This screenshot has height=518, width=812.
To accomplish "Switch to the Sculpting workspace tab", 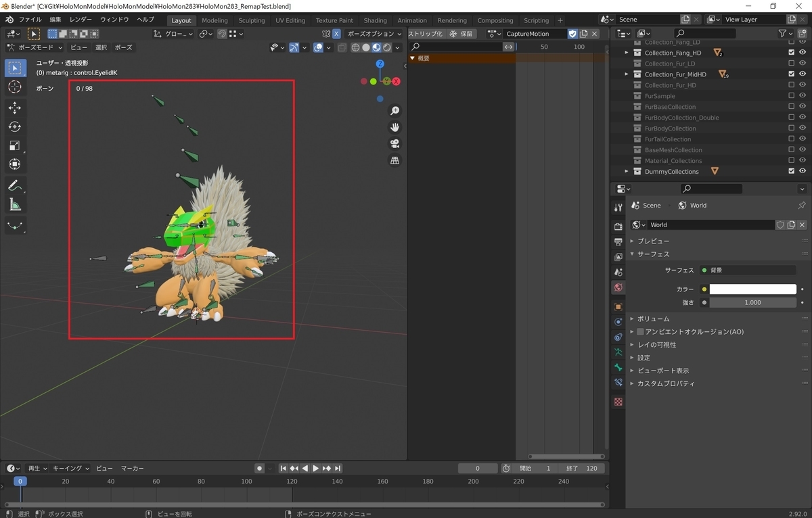I will click(252, 20).
